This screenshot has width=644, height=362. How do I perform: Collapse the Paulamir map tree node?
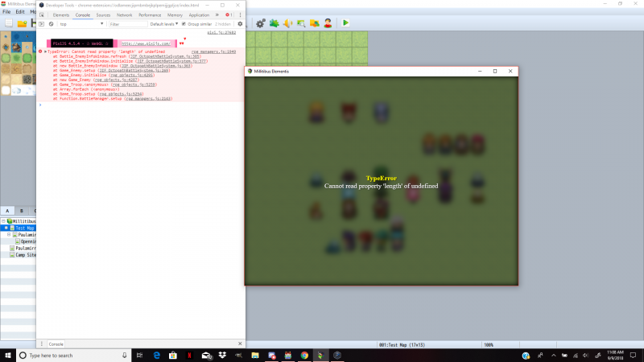[9, 235]
